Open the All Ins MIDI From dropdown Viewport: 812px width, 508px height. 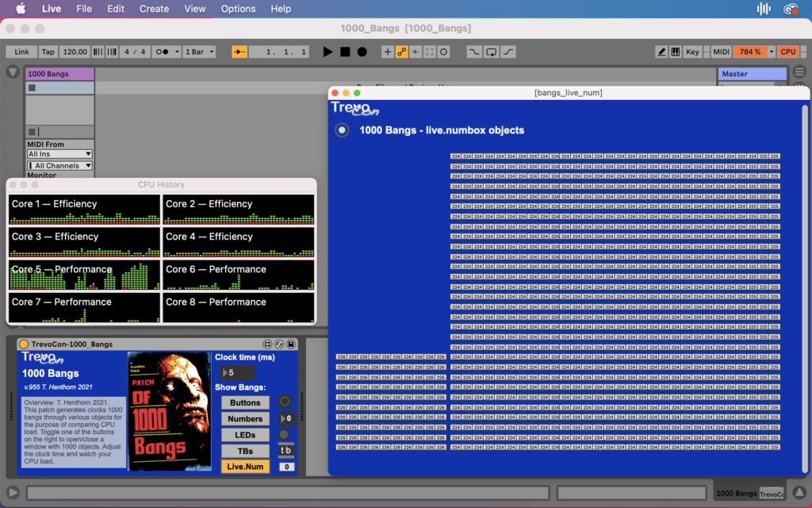click(x=59, y=154)
